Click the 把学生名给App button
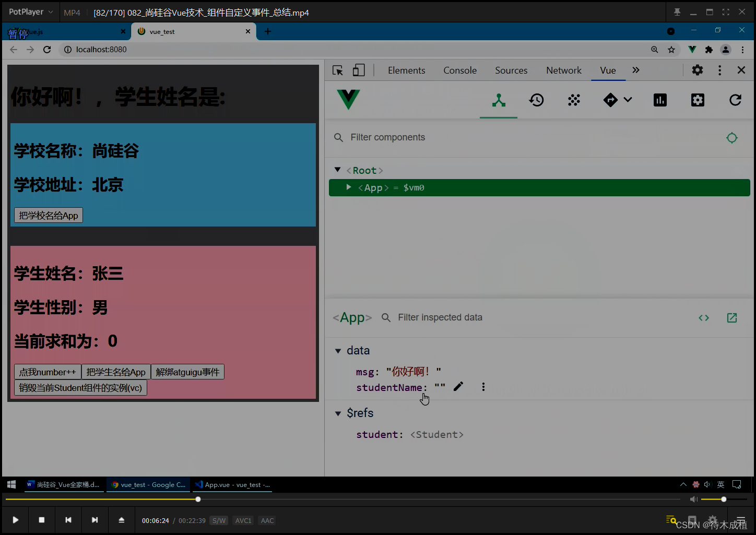 point(116,372)
